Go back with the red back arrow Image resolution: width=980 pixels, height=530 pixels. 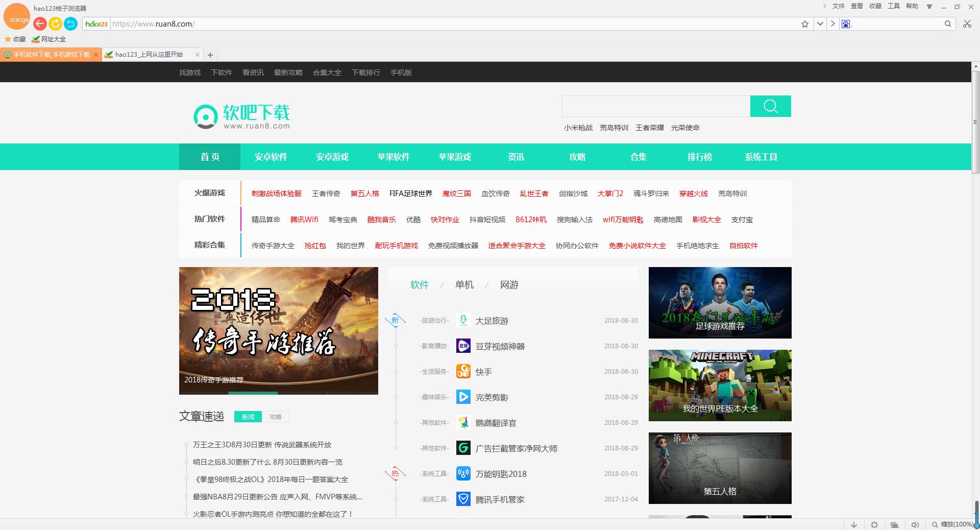(40, 23)
